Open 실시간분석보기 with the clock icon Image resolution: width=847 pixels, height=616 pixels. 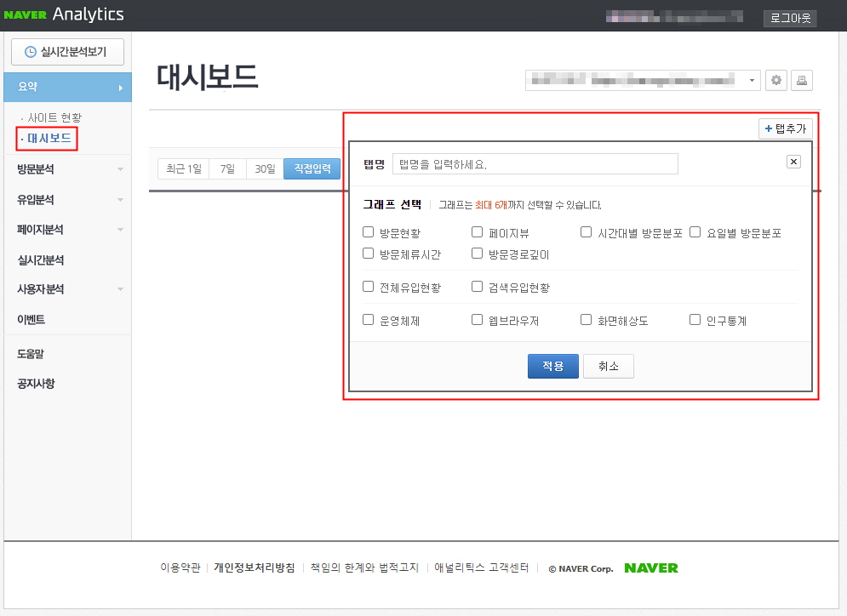67,52
